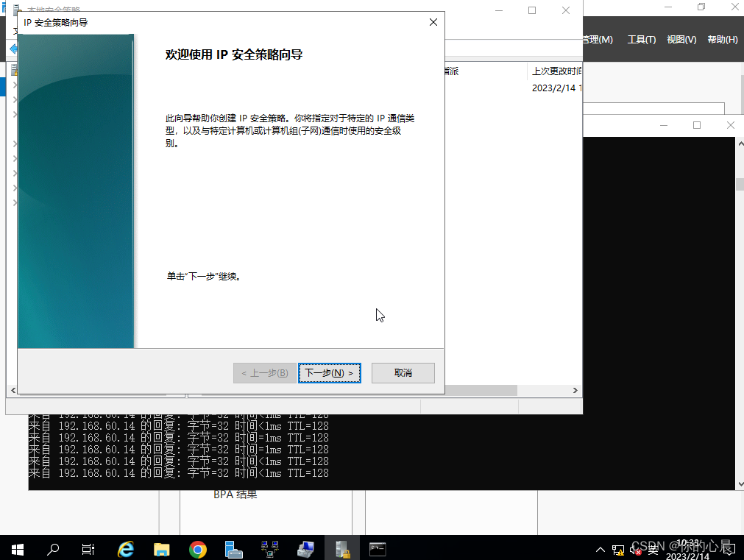The width and height of the screenshot is (744, 560).
Task: Show hidden system tray icons
Action: 600,550
